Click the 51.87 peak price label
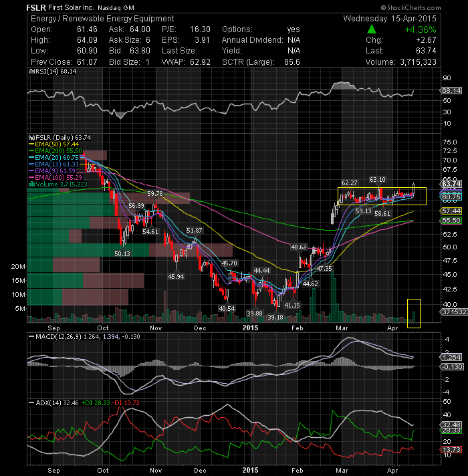The height and width of the screenshot is (476, 468). coord(195,231)
